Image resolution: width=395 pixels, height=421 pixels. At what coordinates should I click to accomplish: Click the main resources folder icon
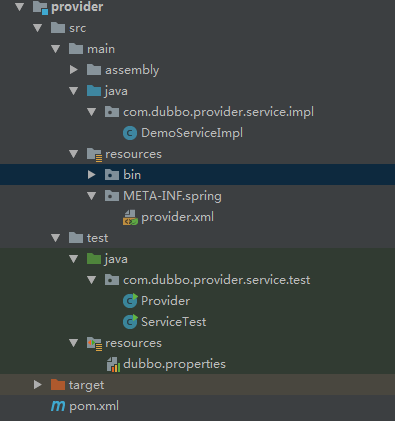point(94,155)
